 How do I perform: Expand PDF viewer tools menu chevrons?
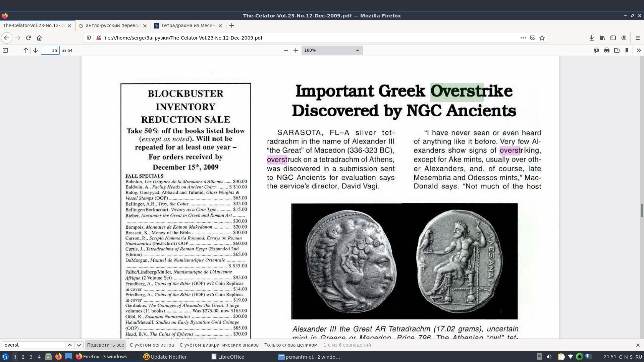638,50
